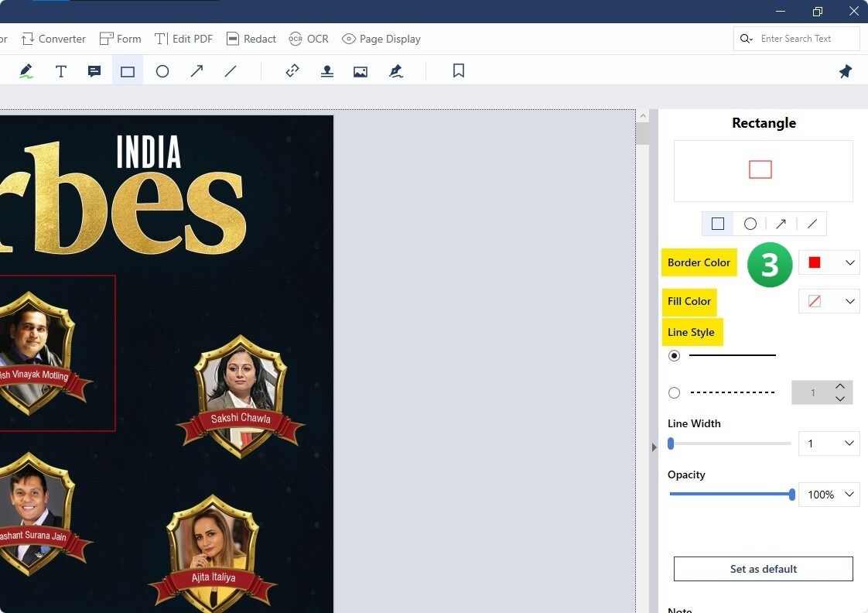Open the Border Color dropdown

(849, 262)
